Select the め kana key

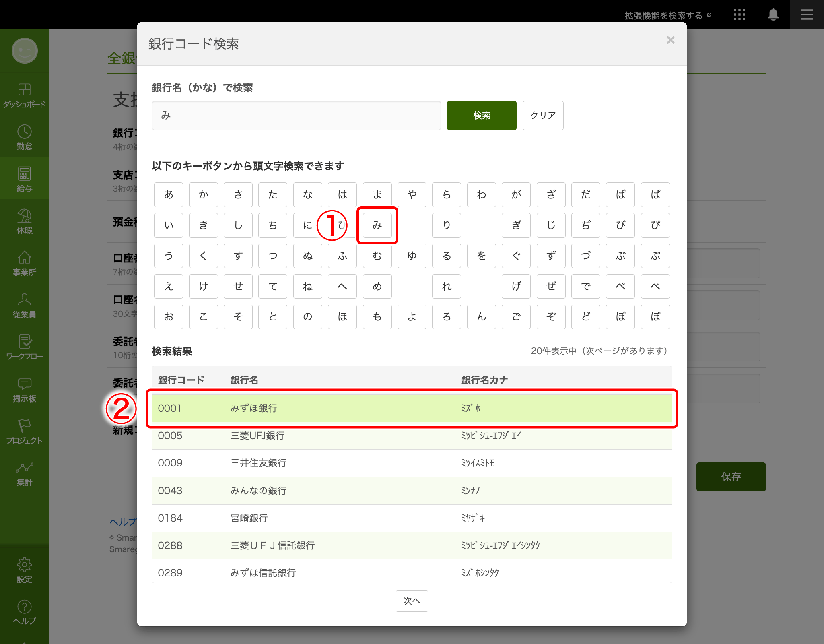click(x=377, y=287)
